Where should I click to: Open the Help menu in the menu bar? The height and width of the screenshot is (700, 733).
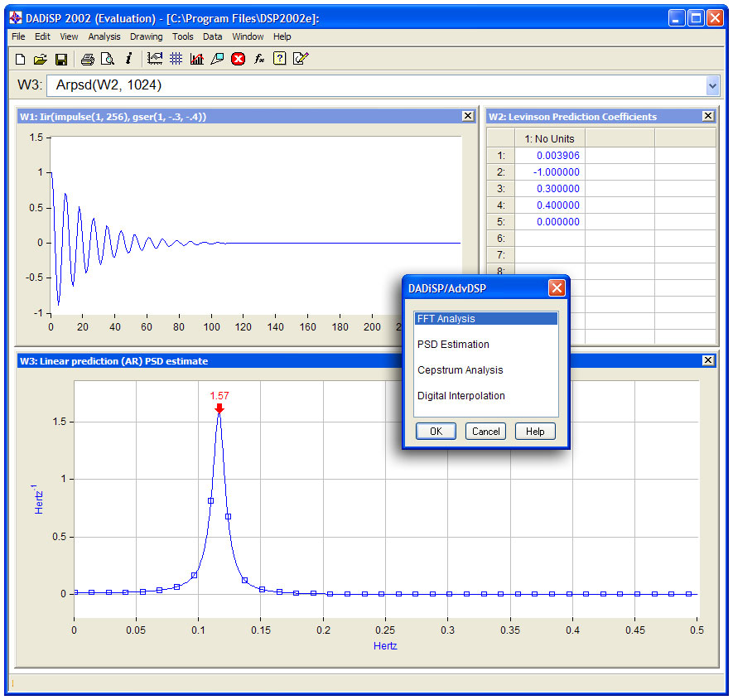[282, 36]
